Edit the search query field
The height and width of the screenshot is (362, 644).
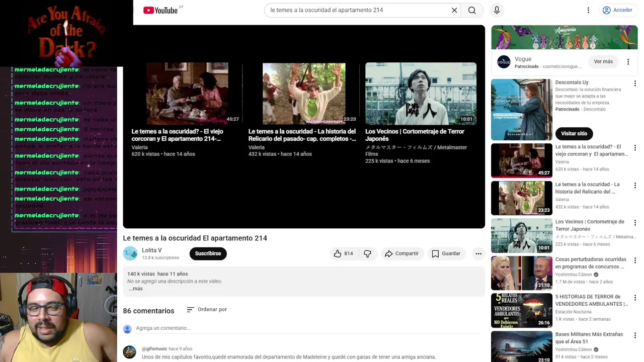point(357,10)
